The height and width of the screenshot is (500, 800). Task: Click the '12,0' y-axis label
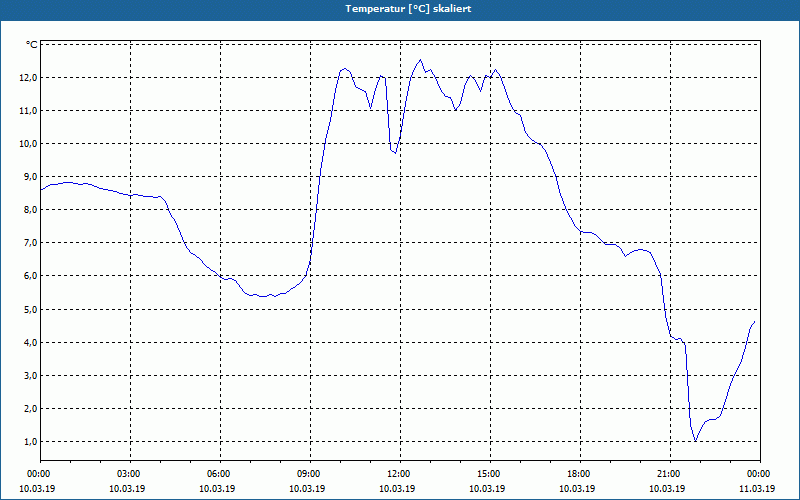[29, 78]
